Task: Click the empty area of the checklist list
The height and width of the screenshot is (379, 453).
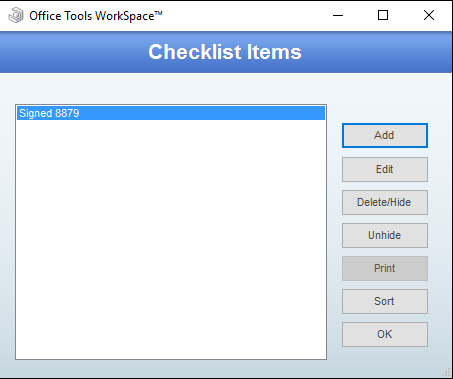Action: click(x=171, y=239)
